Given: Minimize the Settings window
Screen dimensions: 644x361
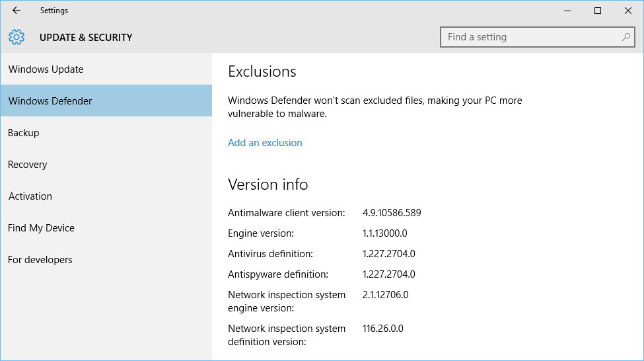Looking at the screenshot, I should [567, 11].
